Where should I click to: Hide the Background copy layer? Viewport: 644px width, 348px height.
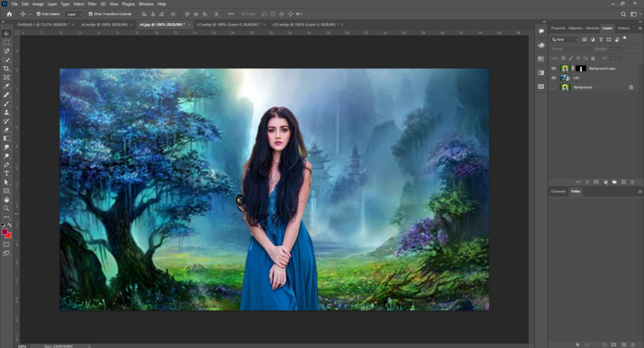553,68
